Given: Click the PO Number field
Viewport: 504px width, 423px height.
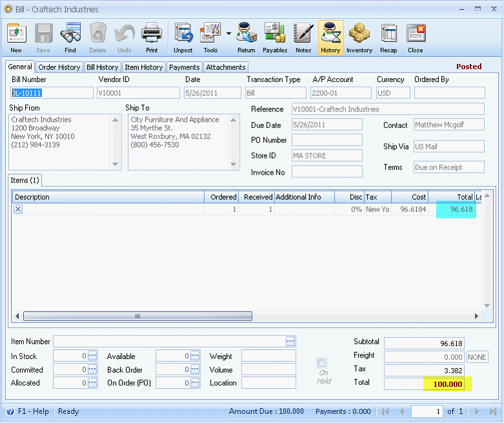Looking at the screenshot, I should 327,140.
